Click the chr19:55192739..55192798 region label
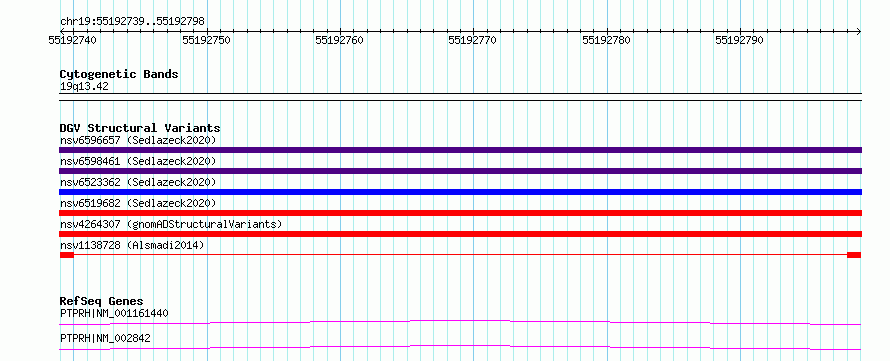890x361 pixels. (132, 22)
